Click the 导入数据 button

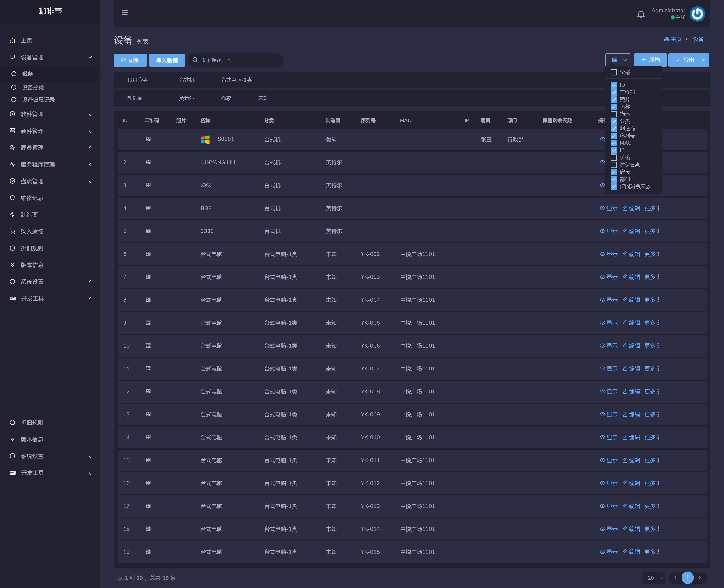[167, 60]
